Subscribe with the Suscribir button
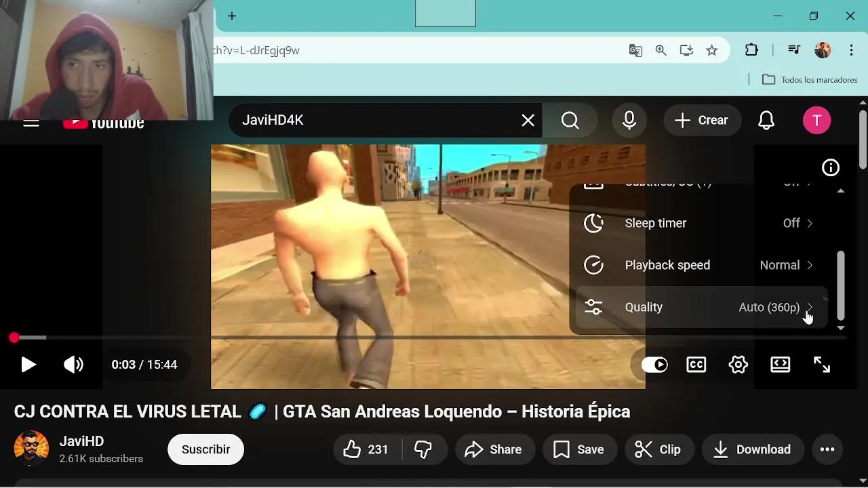The image size is (868, 488). 205,449
